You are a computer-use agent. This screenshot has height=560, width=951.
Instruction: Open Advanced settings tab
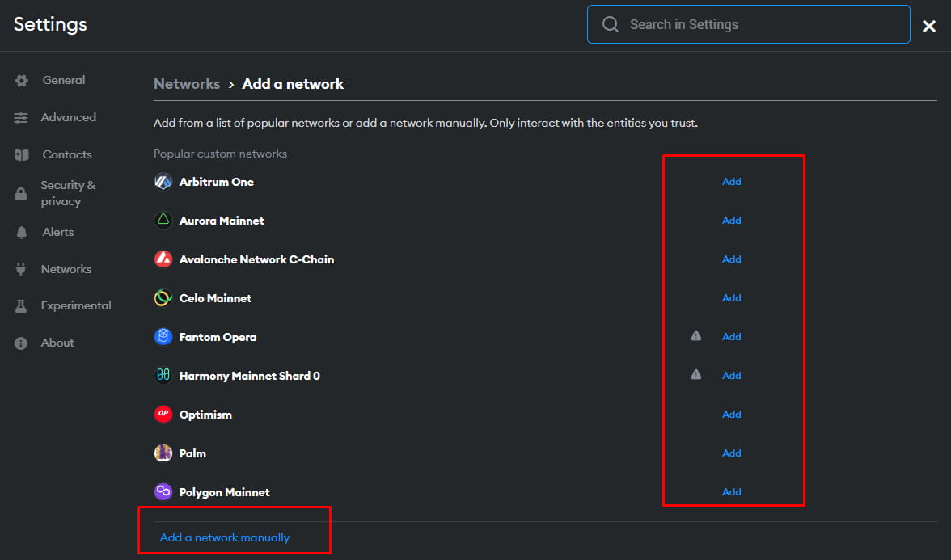[69, 117]
